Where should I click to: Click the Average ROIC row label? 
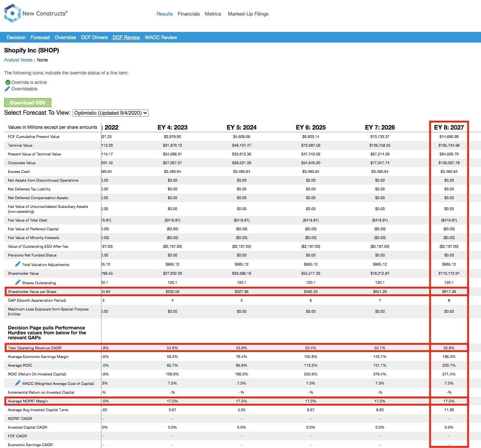click(20, 365)
